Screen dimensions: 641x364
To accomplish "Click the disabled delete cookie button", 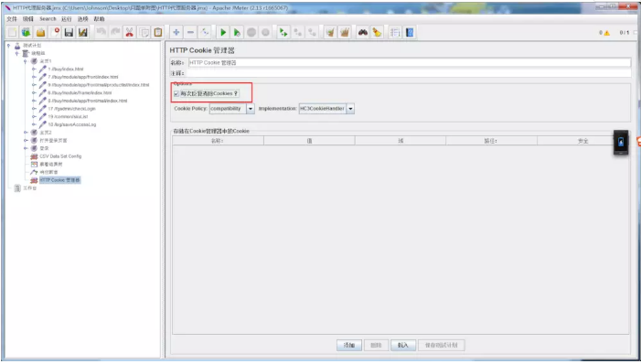I will tap(376, 345).
